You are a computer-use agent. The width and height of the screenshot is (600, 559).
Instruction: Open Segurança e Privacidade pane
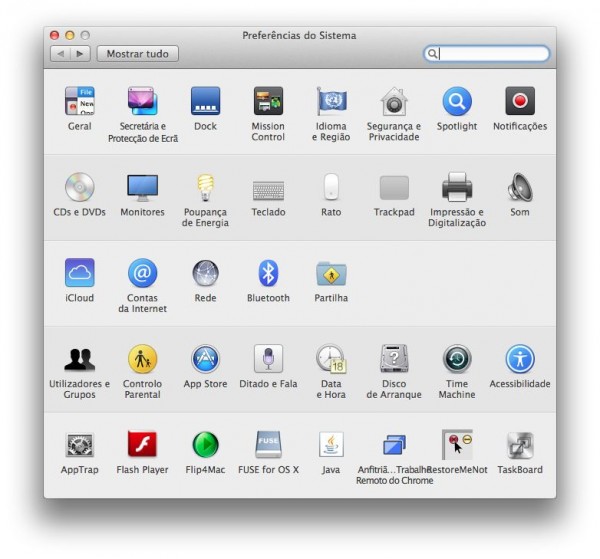394,101
